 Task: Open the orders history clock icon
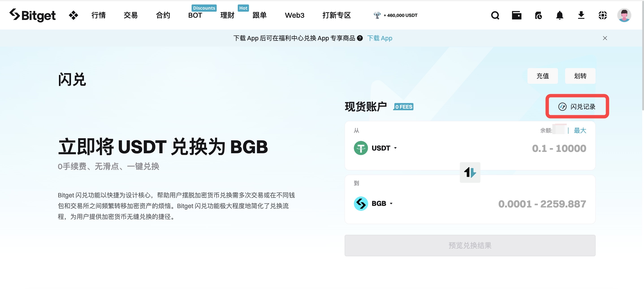click(x=538, y=15)
